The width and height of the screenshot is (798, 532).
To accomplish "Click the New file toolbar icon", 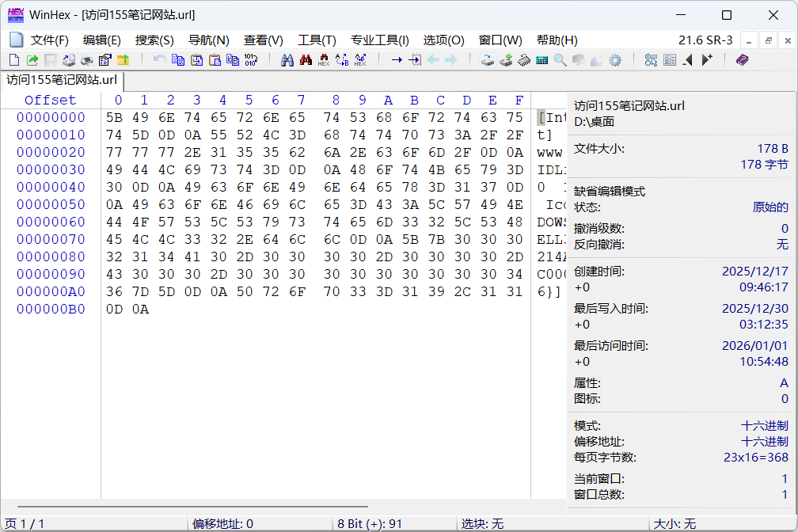I will pos(13,60).
